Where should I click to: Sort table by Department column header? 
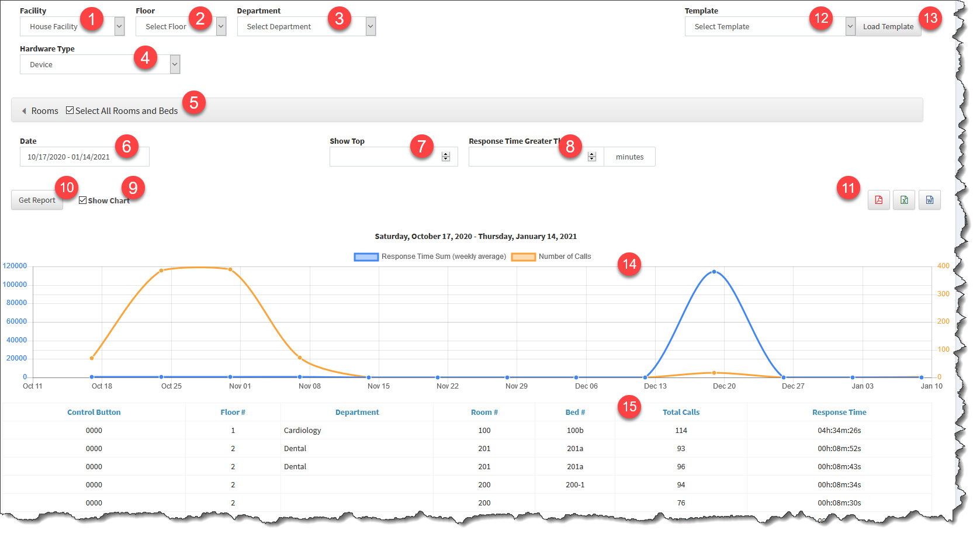coord(357,412)
